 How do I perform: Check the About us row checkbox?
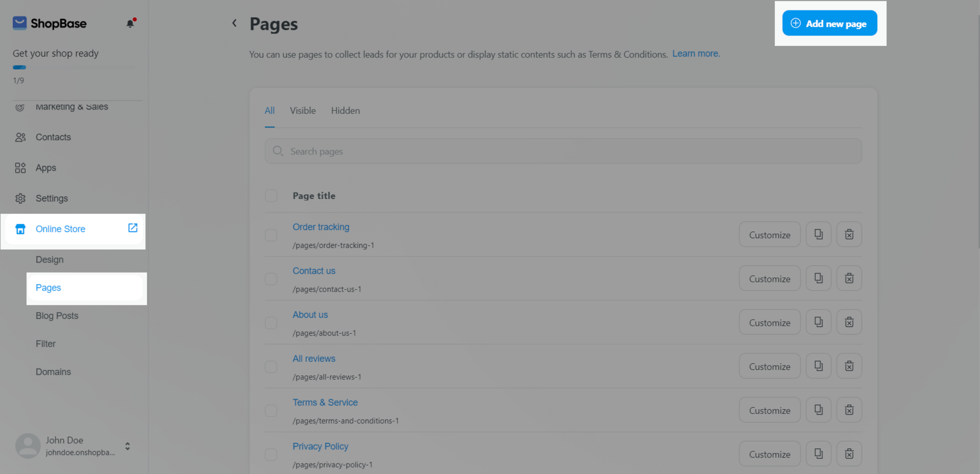click(271, 323)
